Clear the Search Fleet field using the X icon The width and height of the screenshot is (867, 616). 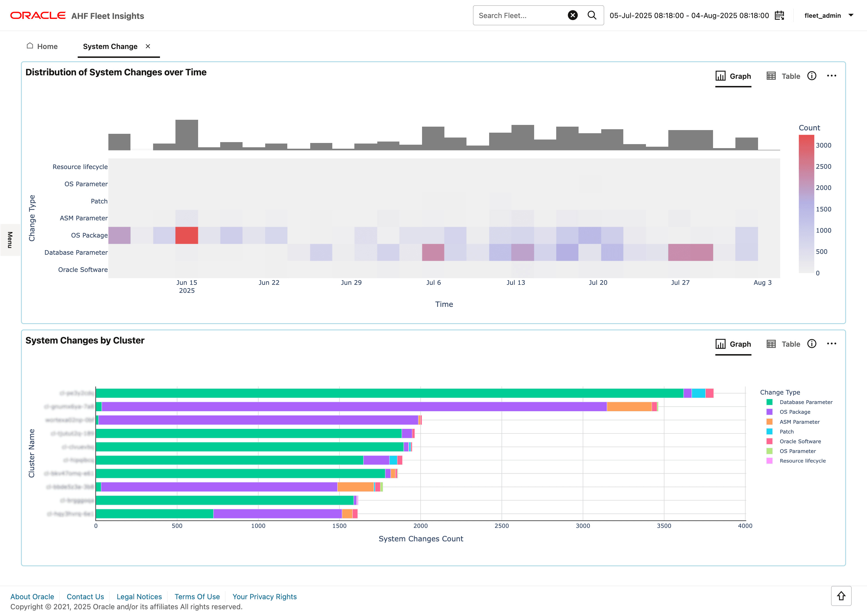click(x=573, y=15)
